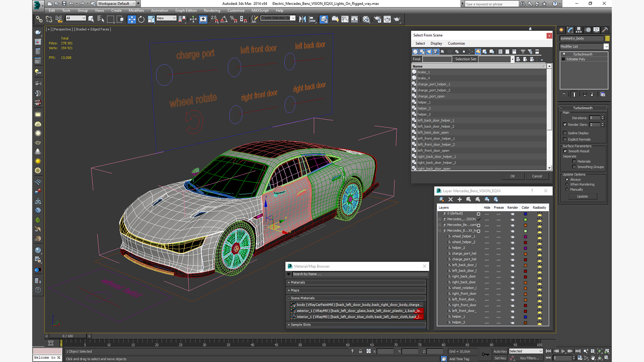Toggle Angle Snap icon
Screen dimensions: 644x362
[x=224, y=19]
